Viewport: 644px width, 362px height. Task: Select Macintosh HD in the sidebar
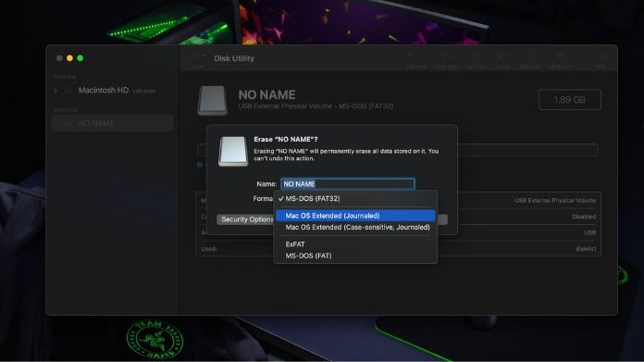pyautogui.click(x=104, y=90)
